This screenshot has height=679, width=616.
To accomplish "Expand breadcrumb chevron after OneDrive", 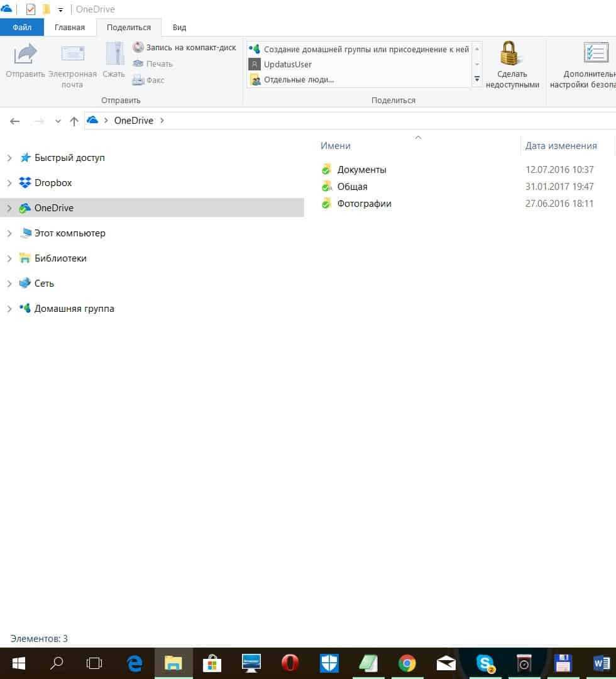I will coord(162,120).
